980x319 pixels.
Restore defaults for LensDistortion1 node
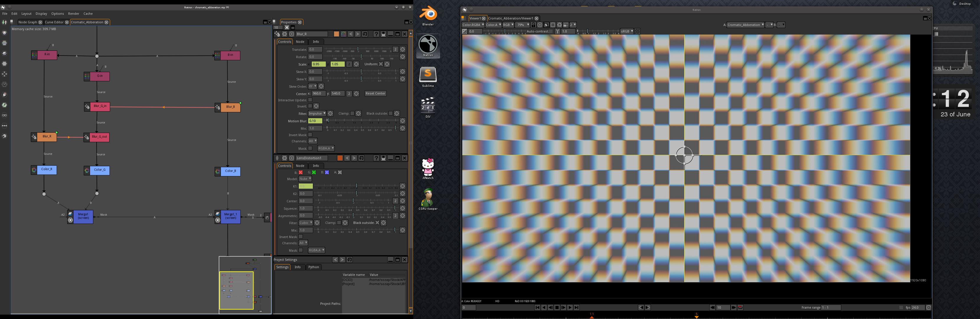361,158
